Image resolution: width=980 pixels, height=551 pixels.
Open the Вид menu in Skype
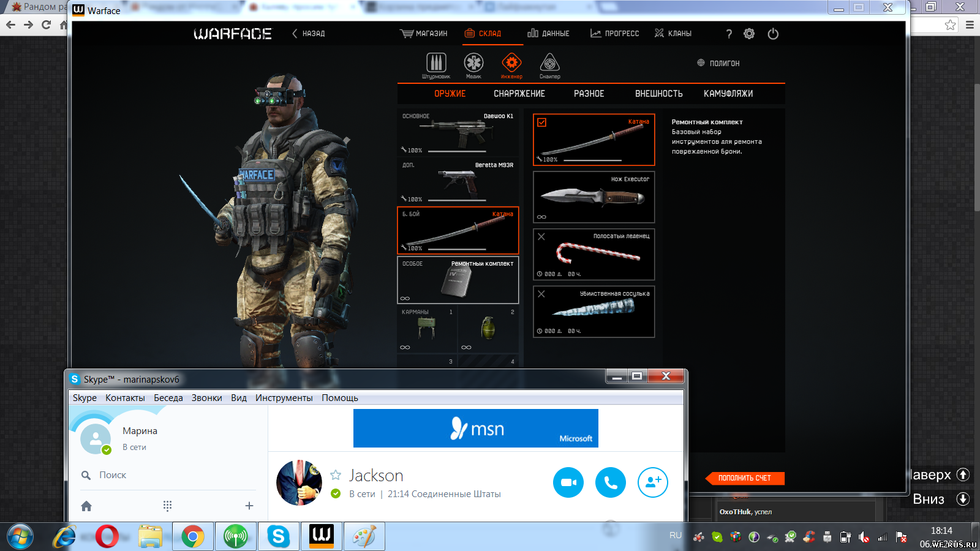[x=239, y=398]
